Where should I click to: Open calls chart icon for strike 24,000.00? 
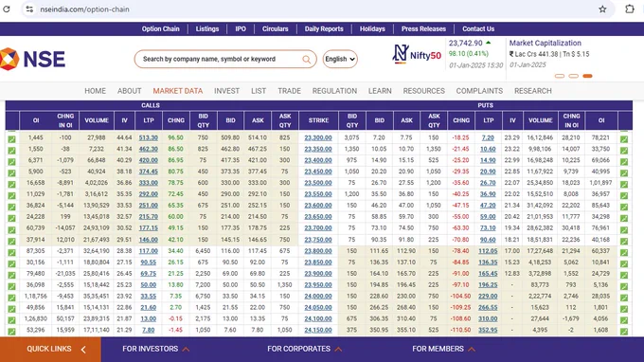click(x=12, y=298)
